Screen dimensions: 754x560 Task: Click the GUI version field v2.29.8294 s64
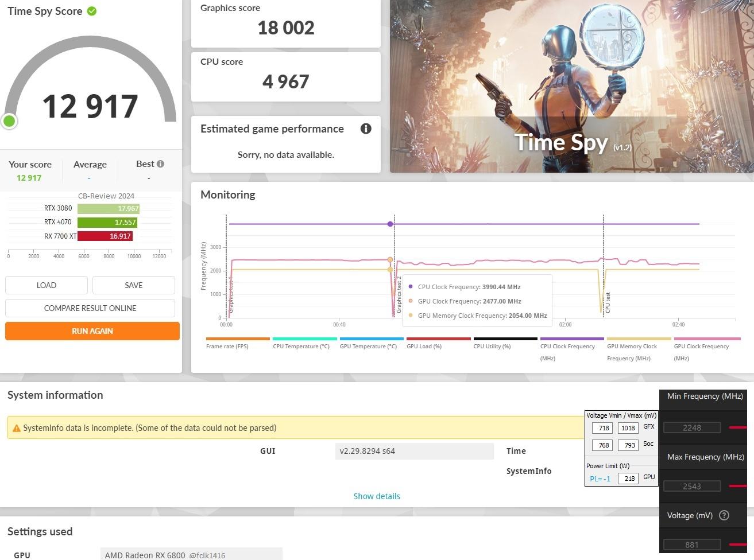click(414, 451)
